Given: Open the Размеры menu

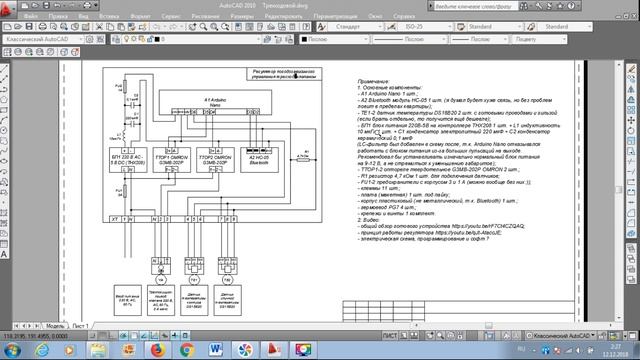Looking at the screenshot, I should [242, 16].
